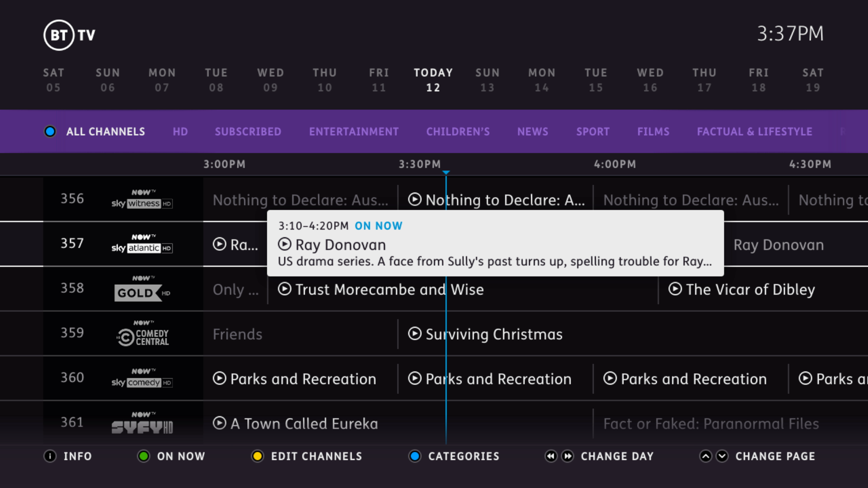Click the Sky Atlantic channel logo
This screenshot has width=868, height=488.
(x=142, y=244)
